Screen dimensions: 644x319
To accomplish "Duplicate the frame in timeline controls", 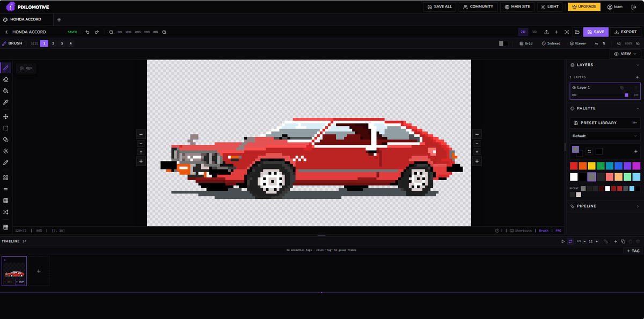I will (623, 242).
